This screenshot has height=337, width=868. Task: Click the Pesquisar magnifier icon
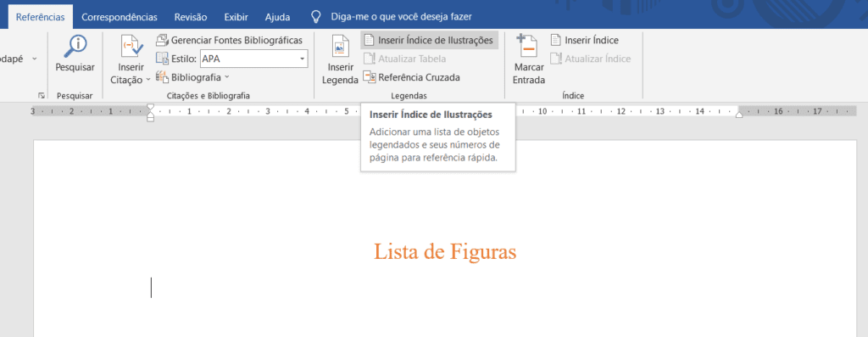tap(75, 46)
